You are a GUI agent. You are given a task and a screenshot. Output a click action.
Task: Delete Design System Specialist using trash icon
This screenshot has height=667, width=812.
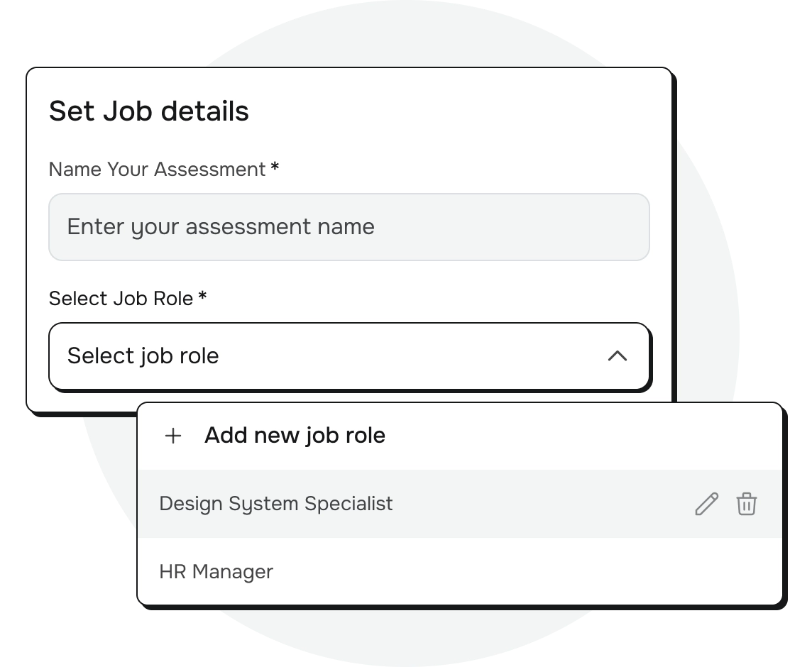[746, 504]
